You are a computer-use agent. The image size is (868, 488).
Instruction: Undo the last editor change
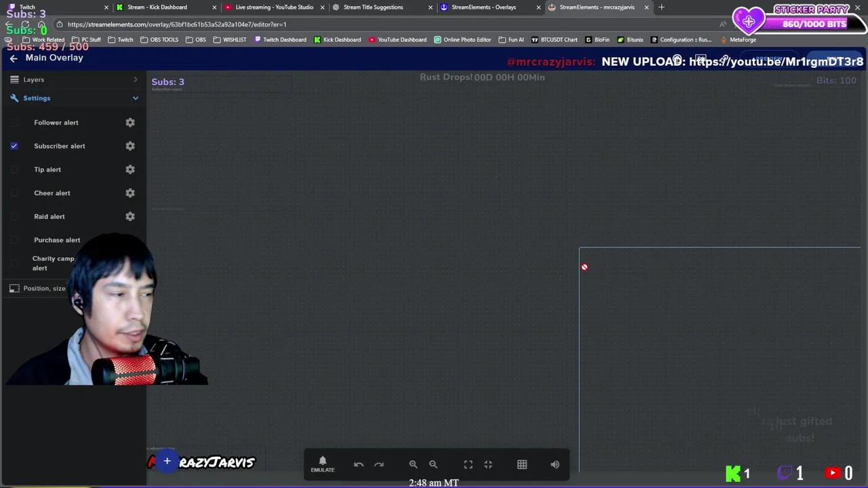359,464
